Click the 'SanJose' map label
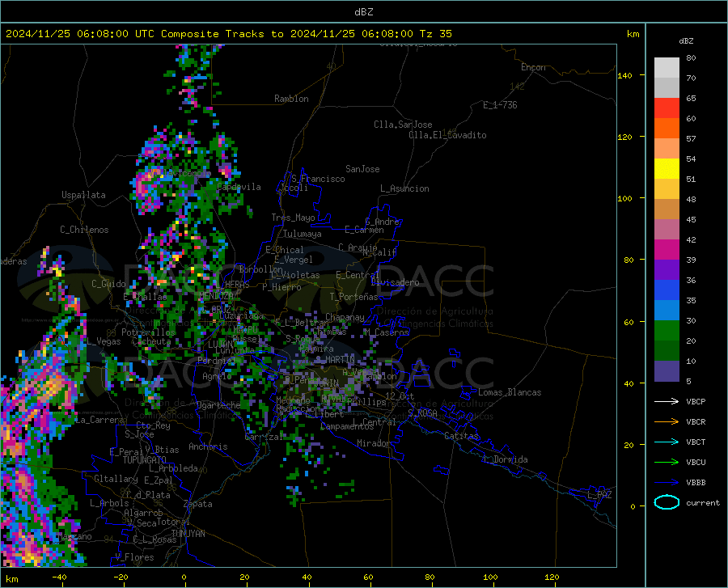The image size is (728, 588). pyautogui.click(x=362, y=169)
